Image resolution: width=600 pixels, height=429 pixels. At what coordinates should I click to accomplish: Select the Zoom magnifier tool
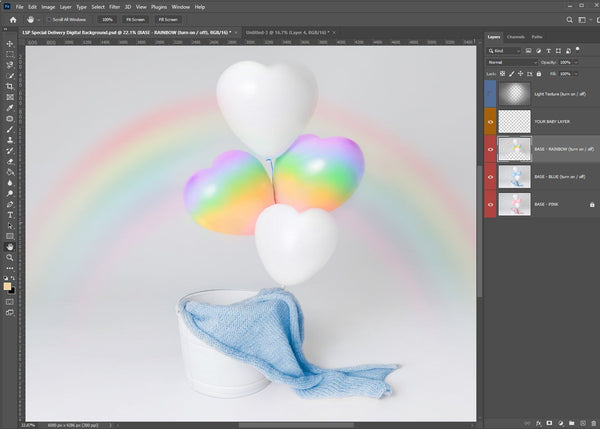coord(9,257)
